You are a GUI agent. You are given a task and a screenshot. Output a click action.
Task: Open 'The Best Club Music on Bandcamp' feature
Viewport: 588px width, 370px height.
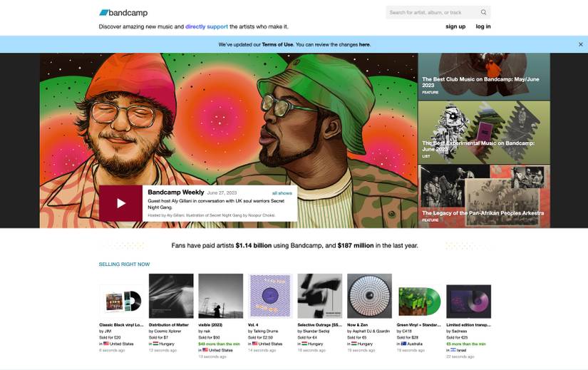click(x=484, y=76)
